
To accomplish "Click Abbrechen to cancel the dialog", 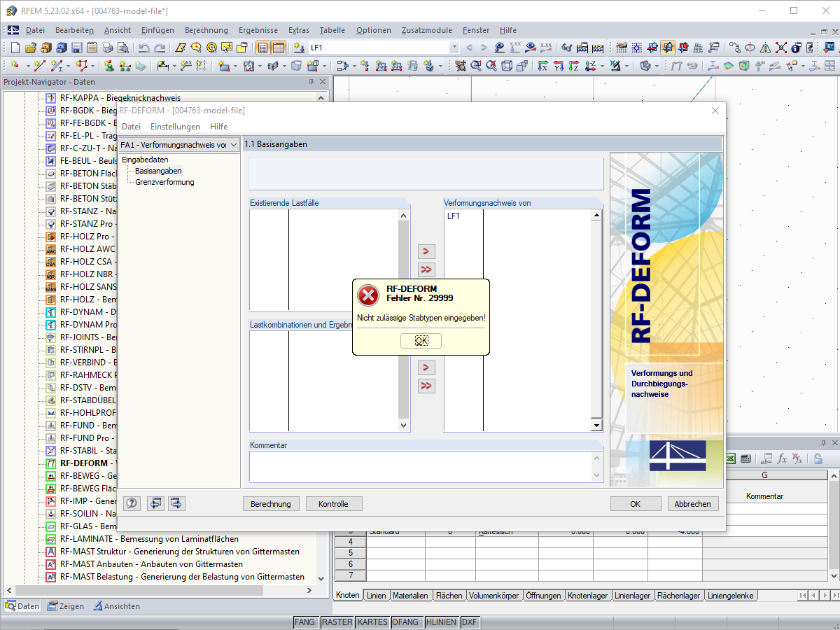I will (692, 504).
